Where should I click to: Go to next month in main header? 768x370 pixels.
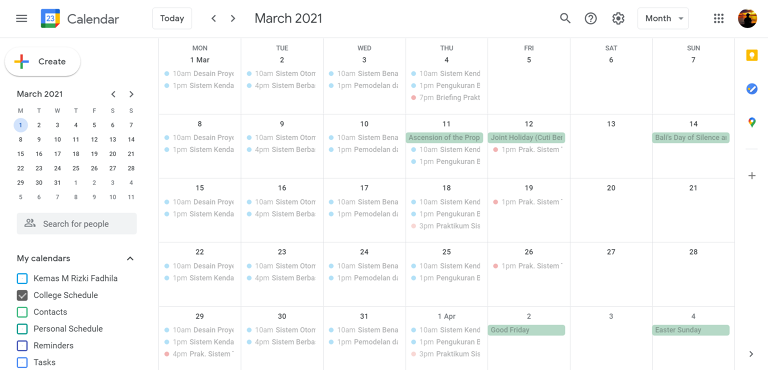tap(233, 19)
